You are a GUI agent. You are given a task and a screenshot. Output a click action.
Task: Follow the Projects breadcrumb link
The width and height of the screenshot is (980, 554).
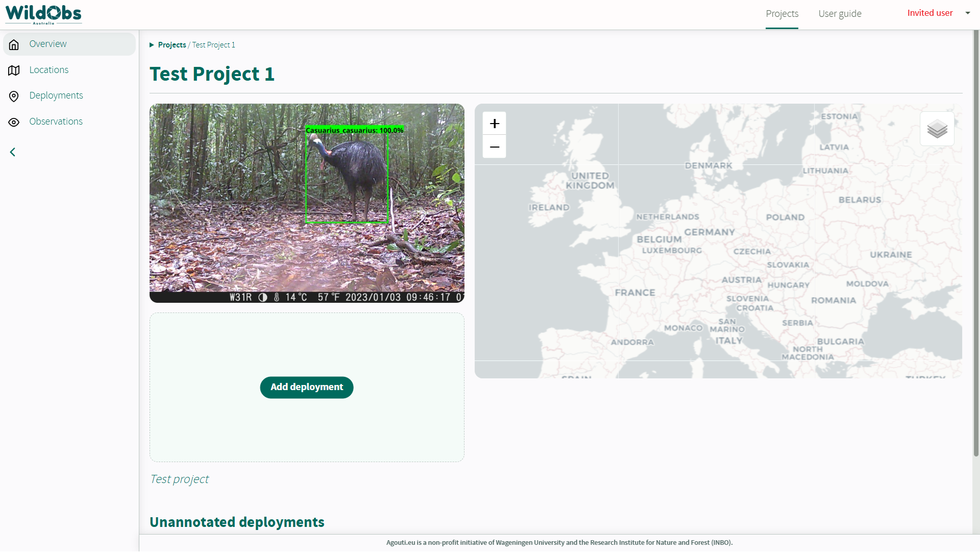pos(172,45)
